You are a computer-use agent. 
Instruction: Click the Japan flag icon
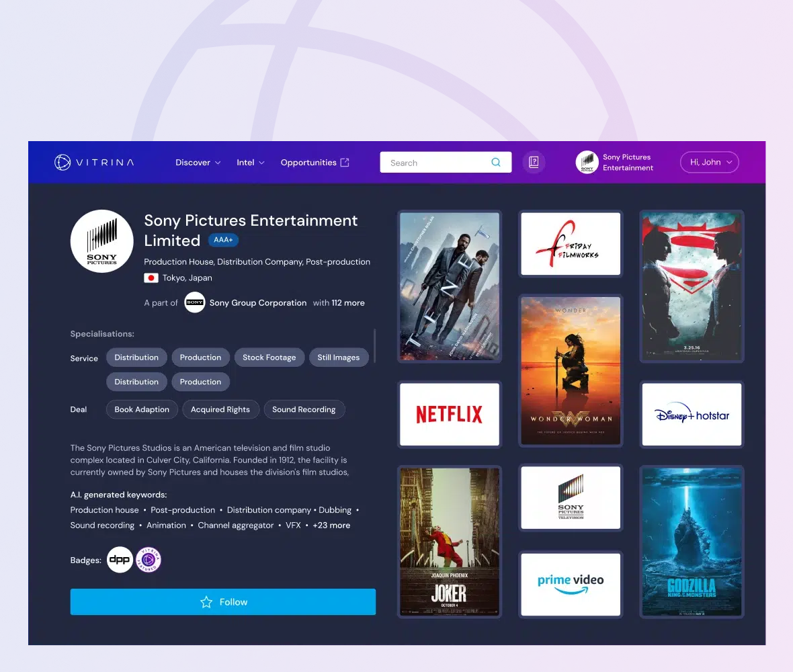151,278
